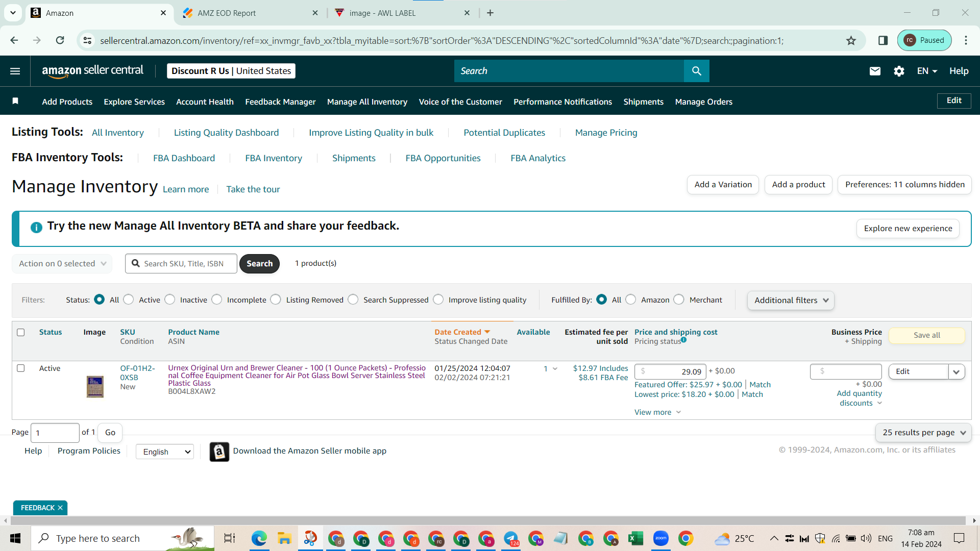The image size is (980, 551).
Task: Open the Edit button dropdown arrow
Action: pyautogui.click(x=957, y=371)
